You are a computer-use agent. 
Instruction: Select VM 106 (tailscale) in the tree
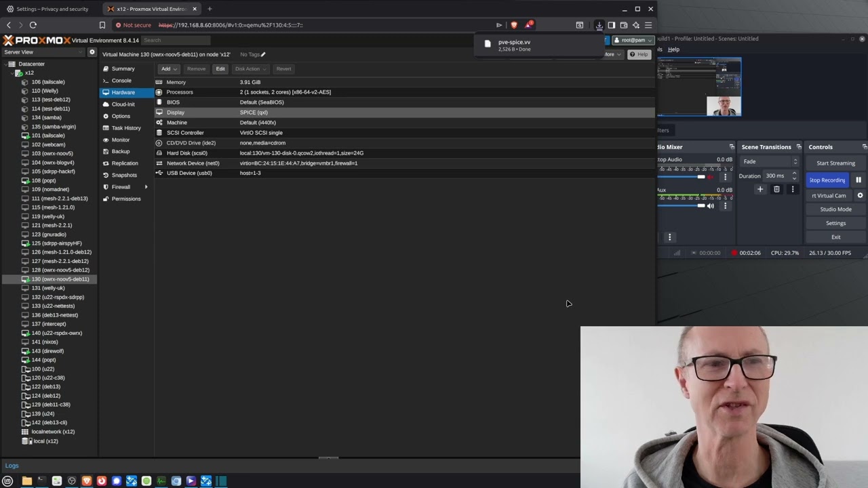[x=47, y=81]
